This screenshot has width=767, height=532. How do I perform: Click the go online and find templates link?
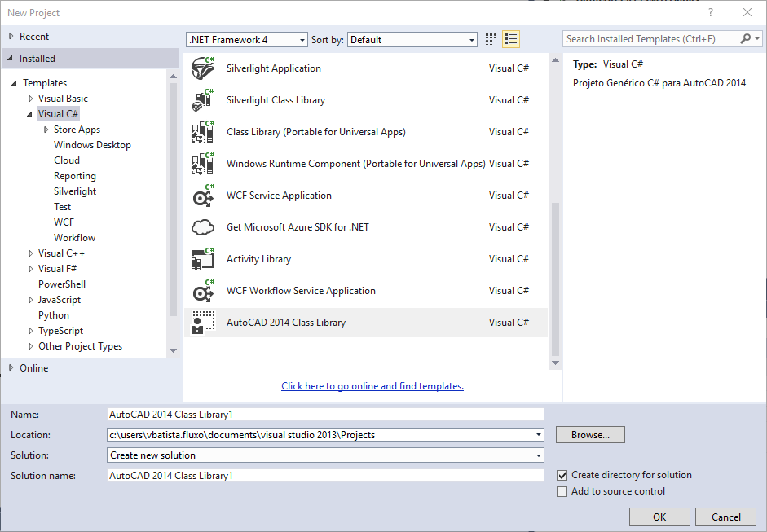coord(372,386)
